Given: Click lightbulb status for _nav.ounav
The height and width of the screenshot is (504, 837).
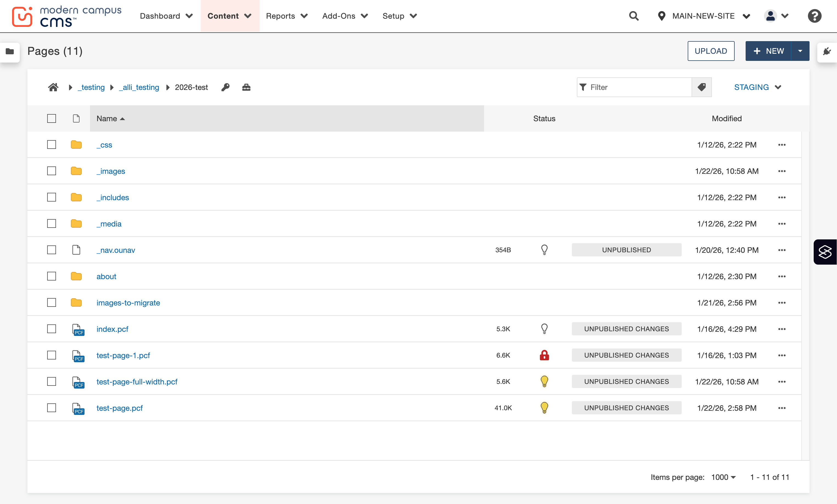Looking at the screenshot, I should pos(544,250).
